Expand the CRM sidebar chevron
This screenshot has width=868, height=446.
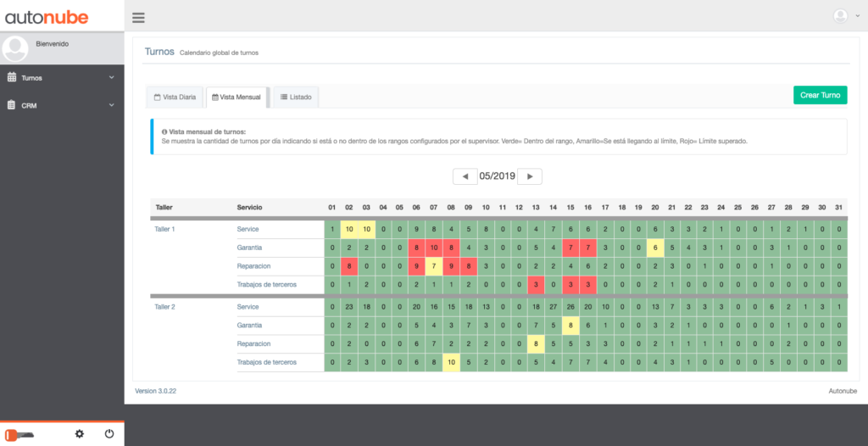111,105
